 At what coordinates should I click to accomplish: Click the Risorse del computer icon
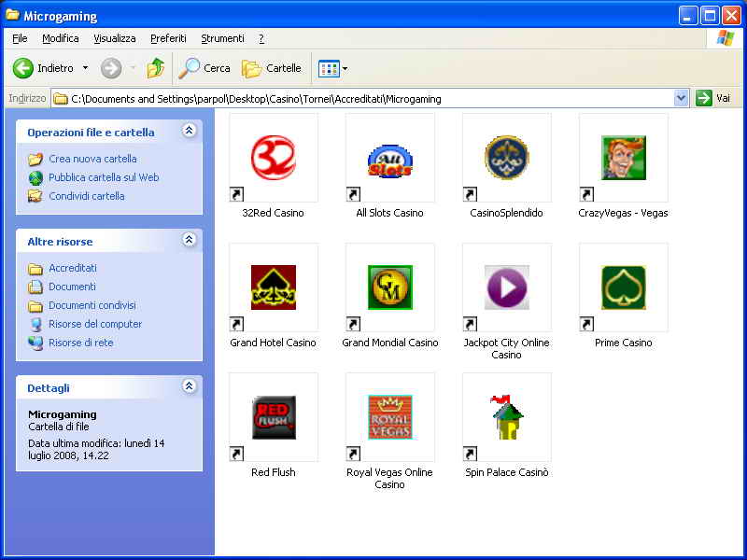click(x=35, y=324)
